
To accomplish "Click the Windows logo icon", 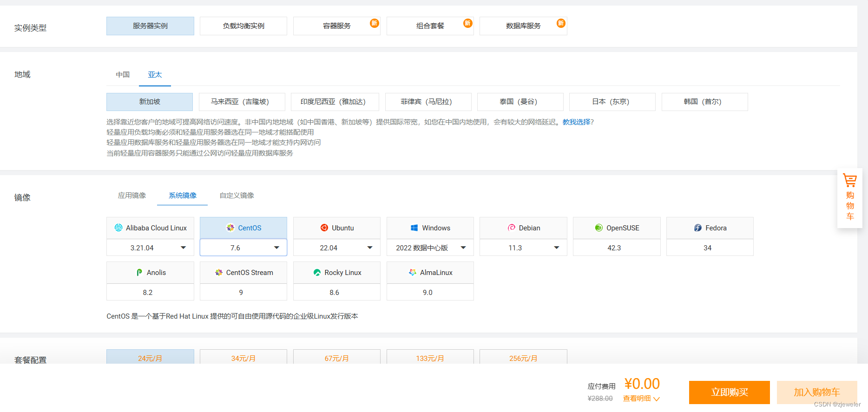I will pos(414,228).
